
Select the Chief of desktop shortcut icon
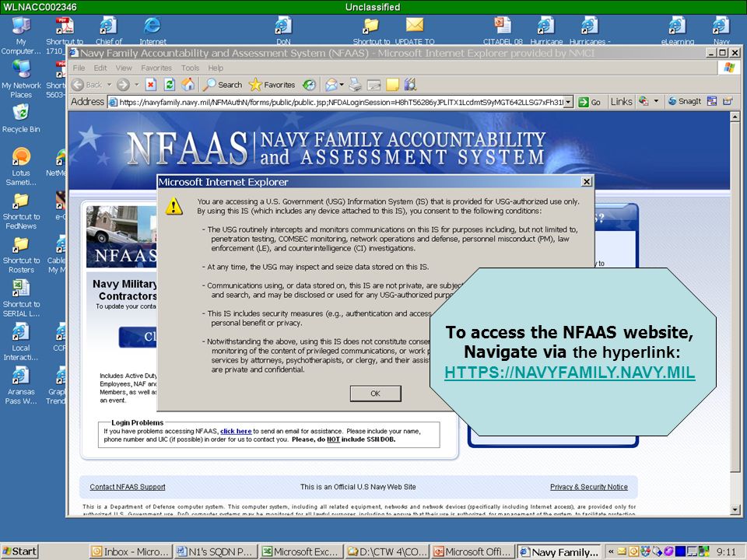pos(109,31)
